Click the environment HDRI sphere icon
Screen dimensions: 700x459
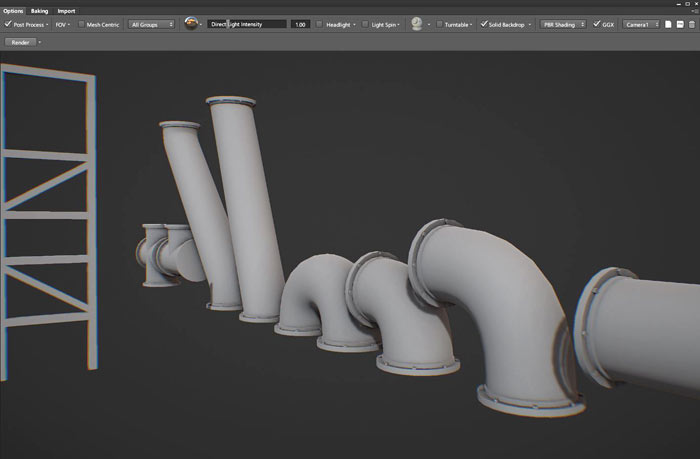pyautogui.click(x=190, y=23)
